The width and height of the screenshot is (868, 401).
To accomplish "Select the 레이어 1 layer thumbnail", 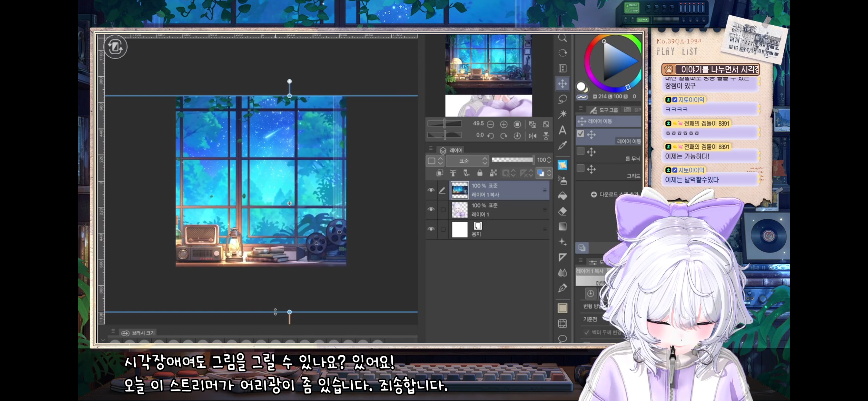I will (460, 209).
